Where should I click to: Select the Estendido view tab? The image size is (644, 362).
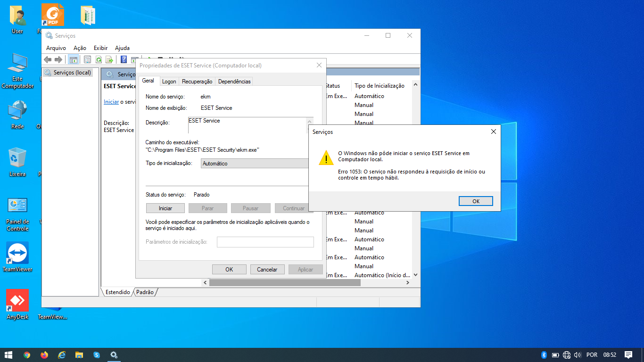point(117,292)
